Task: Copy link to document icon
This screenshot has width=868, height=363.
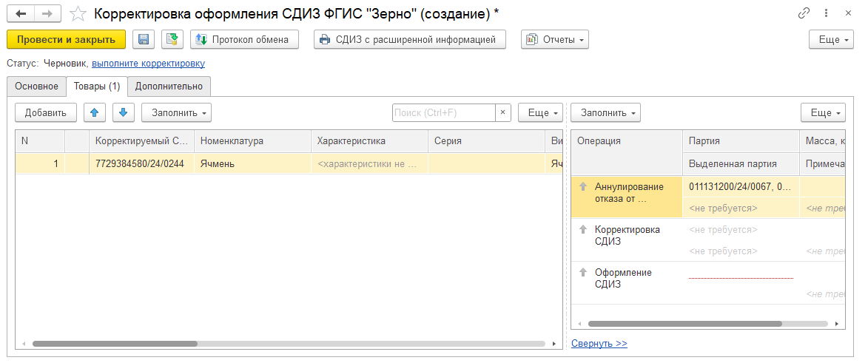Action: (x=804, y=13)
